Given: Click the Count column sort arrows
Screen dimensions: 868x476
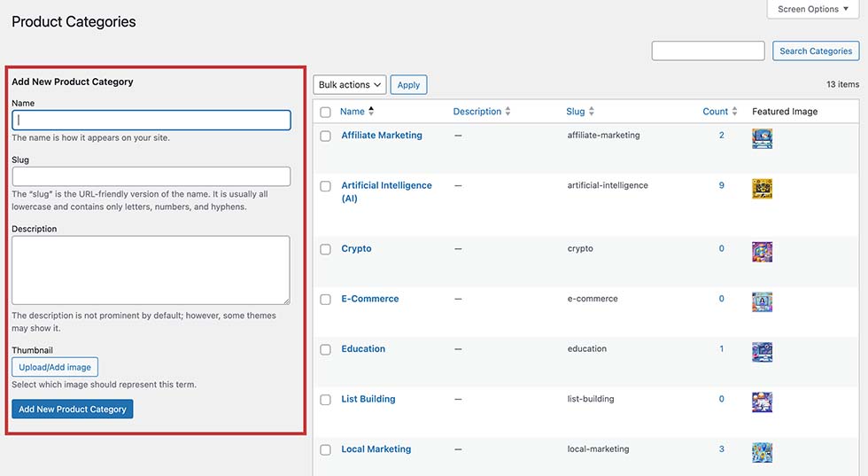Looking at the screenshot, I should [x=734, y=112].
